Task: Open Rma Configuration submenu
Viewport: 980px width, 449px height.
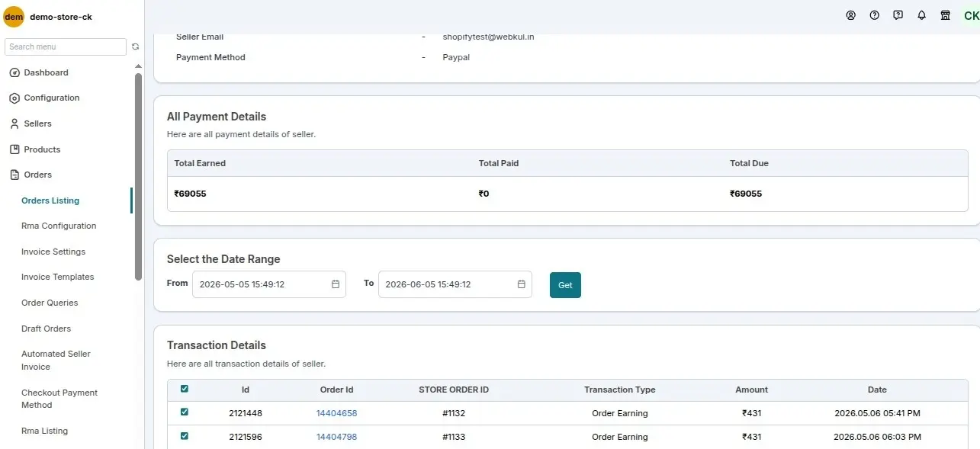Action: 59,226
